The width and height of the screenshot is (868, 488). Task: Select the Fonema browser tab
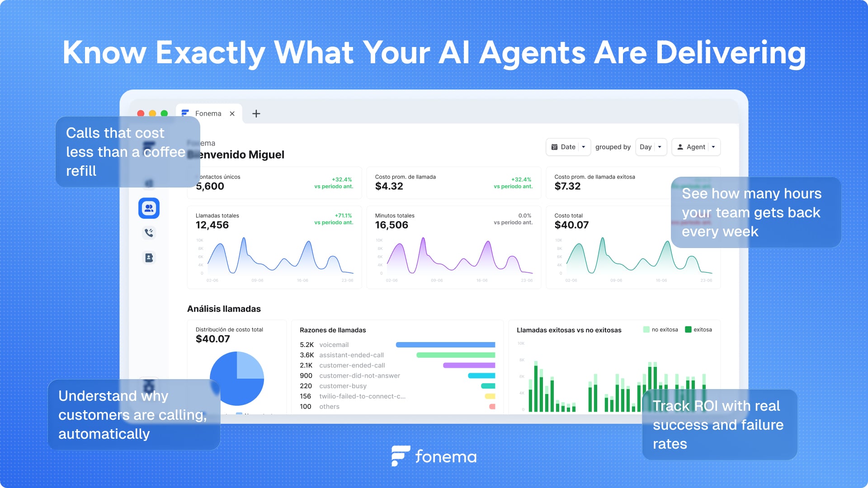tap(208, 113)
